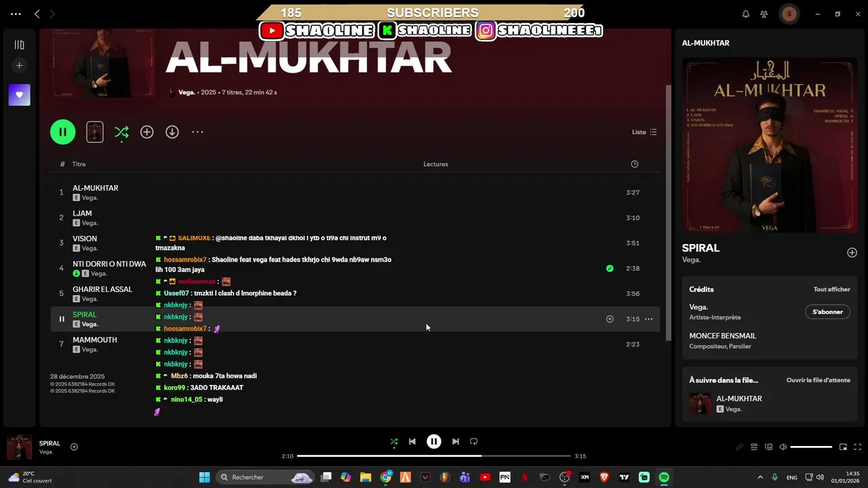Open album more options (three dots)

197,132
